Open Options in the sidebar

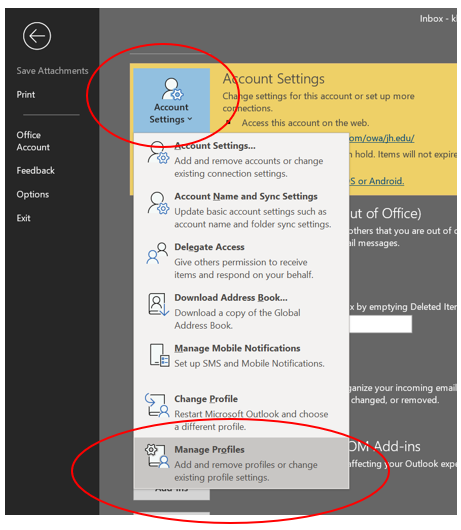coord(33,194)
